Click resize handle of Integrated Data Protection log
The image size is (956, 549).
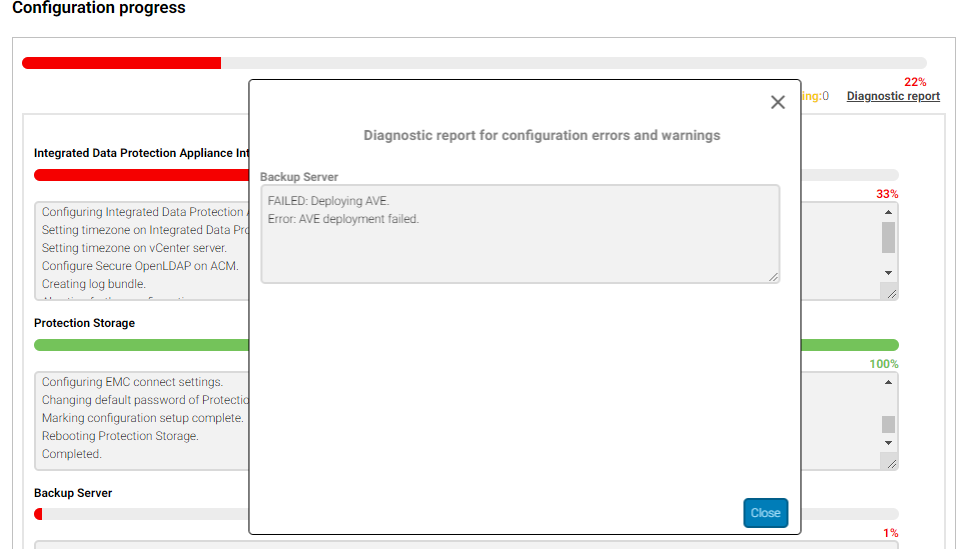coord(891,293)
